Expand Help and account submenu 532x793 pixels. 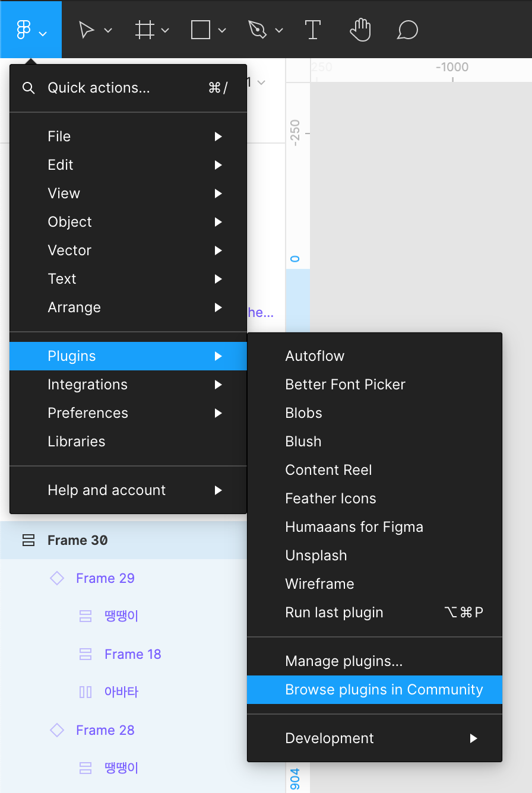click(128, 490)
